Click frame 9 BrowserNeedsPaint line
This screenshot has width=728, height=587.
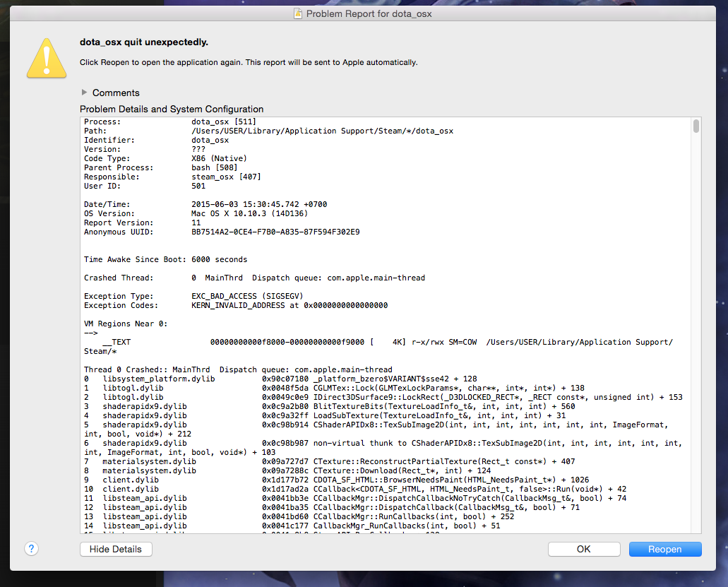click(337, 480)
